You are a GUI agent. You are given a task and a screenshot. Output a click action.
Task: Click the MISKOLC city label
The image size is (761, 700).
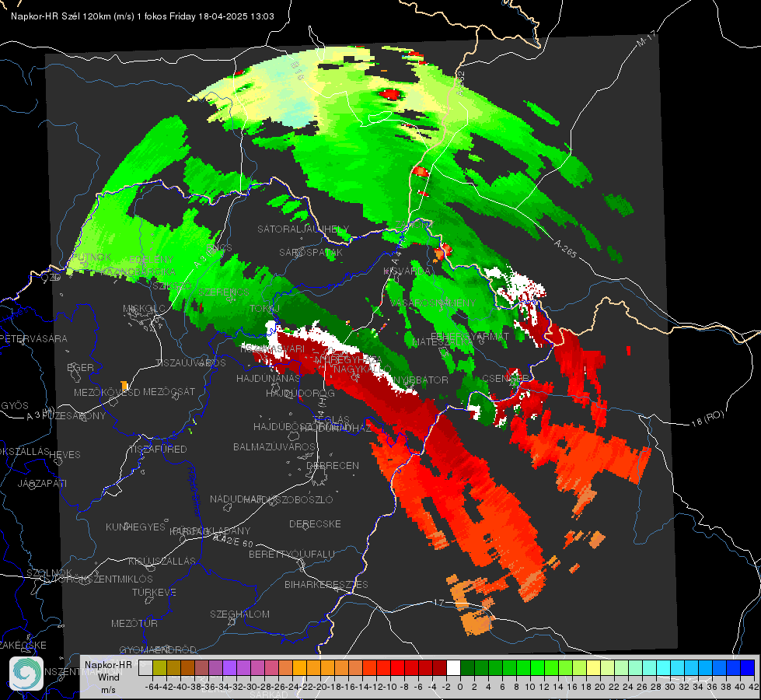144,309
